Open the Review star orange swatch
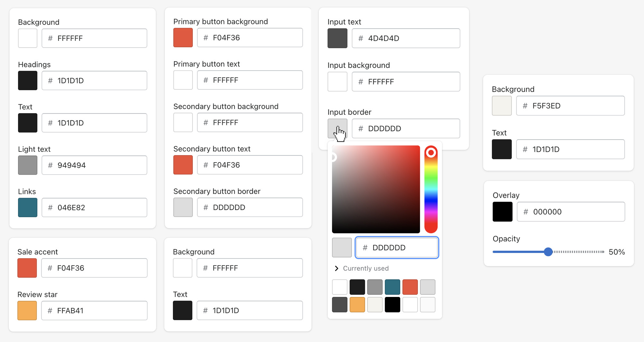The width and height of the screenshot is (644, 342). point(27,310)
